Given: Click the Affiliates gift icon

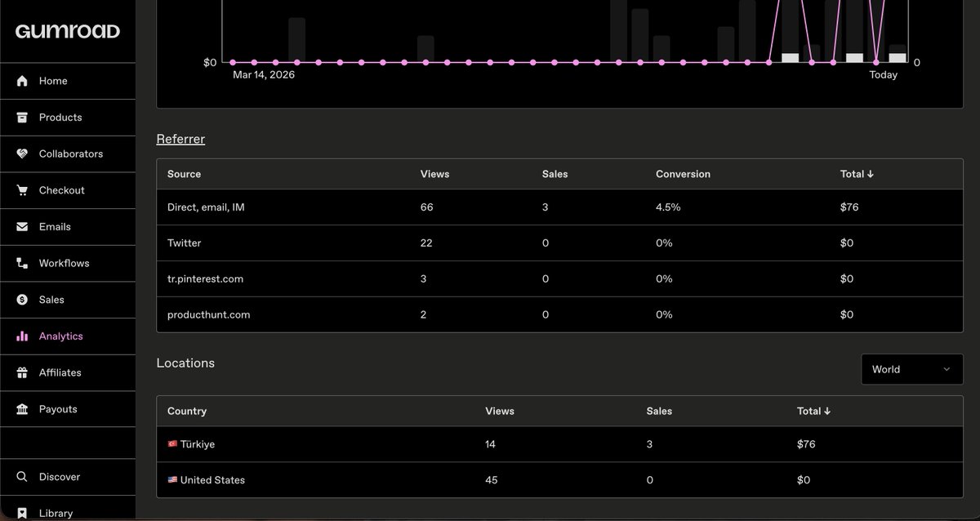Looking at the screenshot, I should pos(22,372).
